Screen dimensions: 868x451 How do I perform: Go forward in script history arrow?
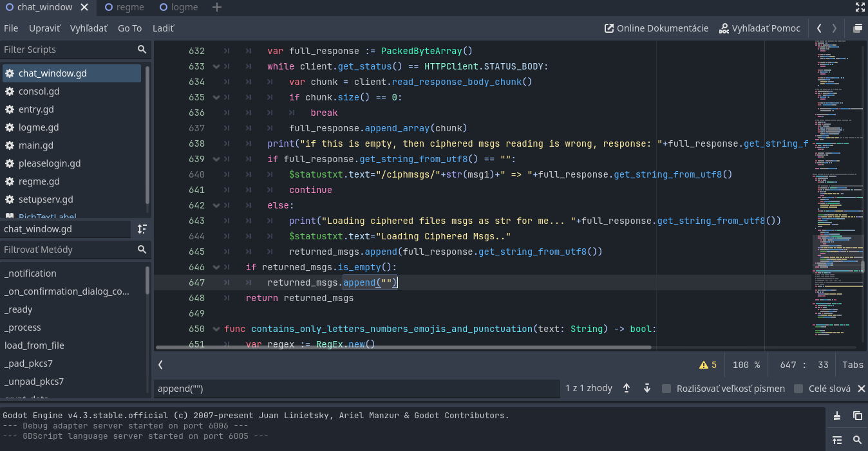click(x=833, y=28)
